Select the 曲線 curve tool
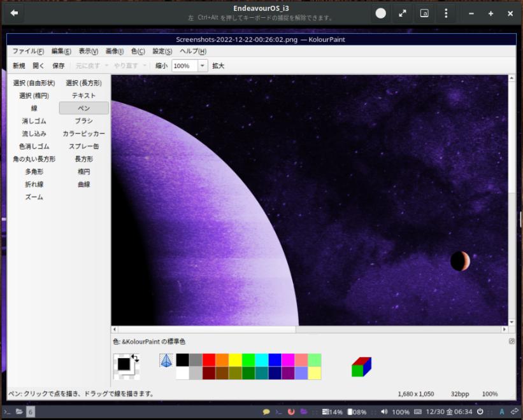This screenshot has height=420, width=523. coord(83,184)
